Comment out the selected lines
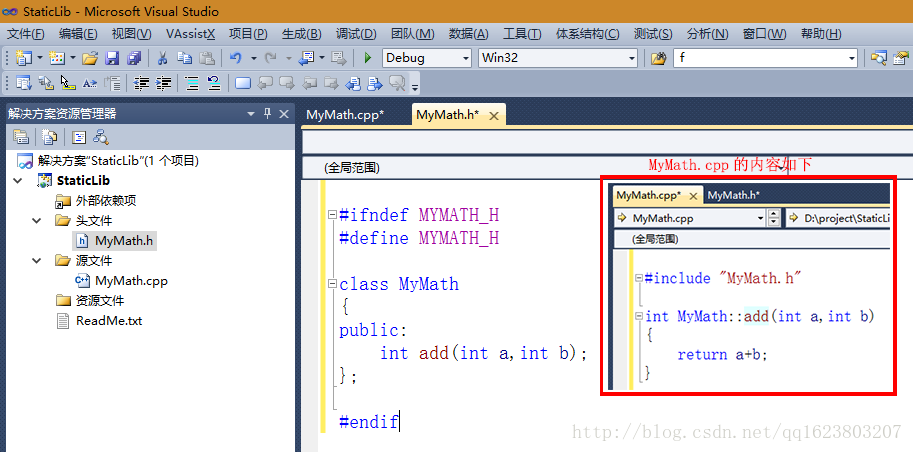Screen dimensions: 913x452 tap(192, 83)
